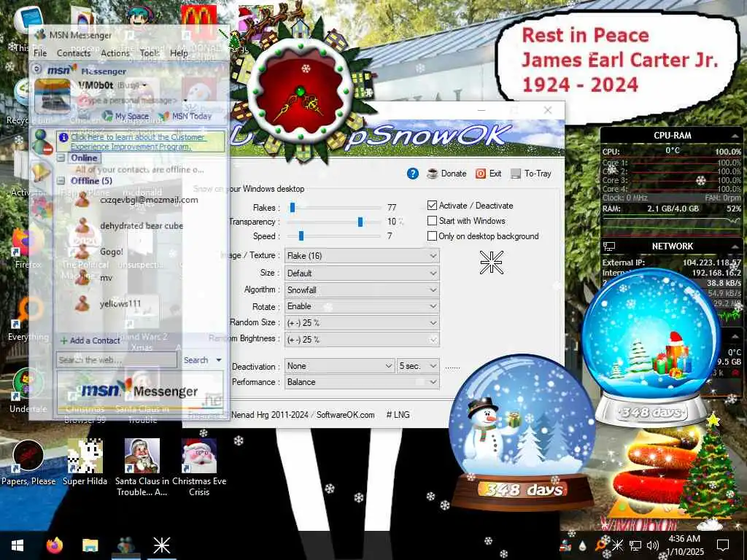Switch to MSN Messenger taskbar button
Viewport: 747px width, 560px height.
pyautogui.click(x=125, y=545)
